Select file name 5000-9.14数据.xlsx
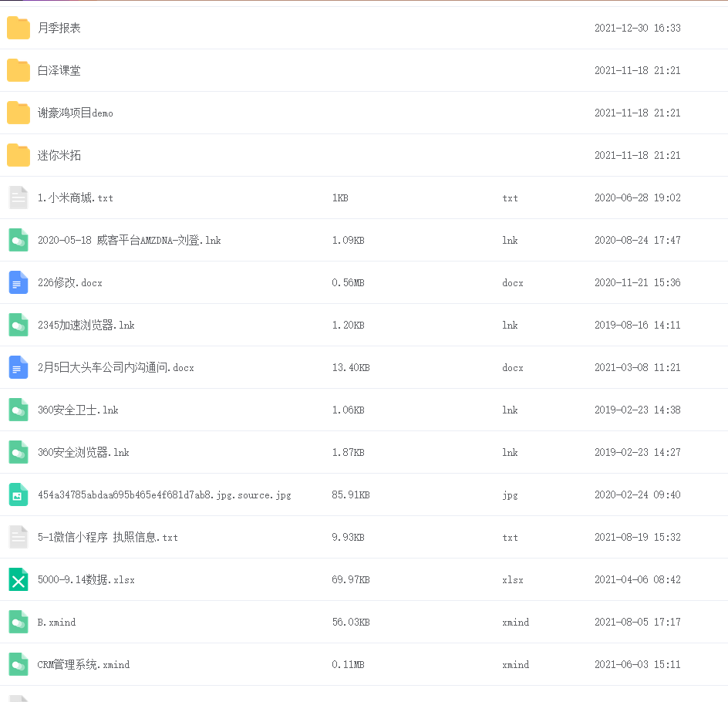728x702 pixels. click(86, 580)
